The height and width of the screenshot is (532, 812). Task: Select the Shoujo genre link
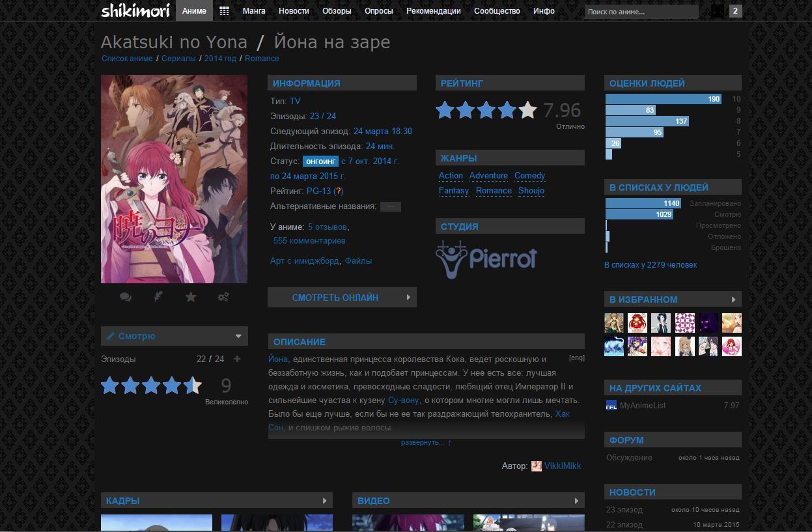(x=531, y=191)
